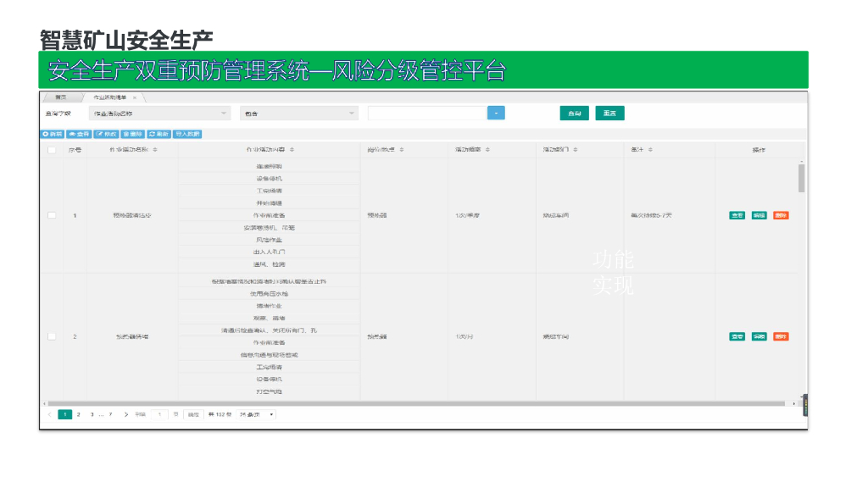Image resolution: width=868 pixels, height=488 pixels.
Task: Close the 作业活动清单 tab
Action: [135, 98]
